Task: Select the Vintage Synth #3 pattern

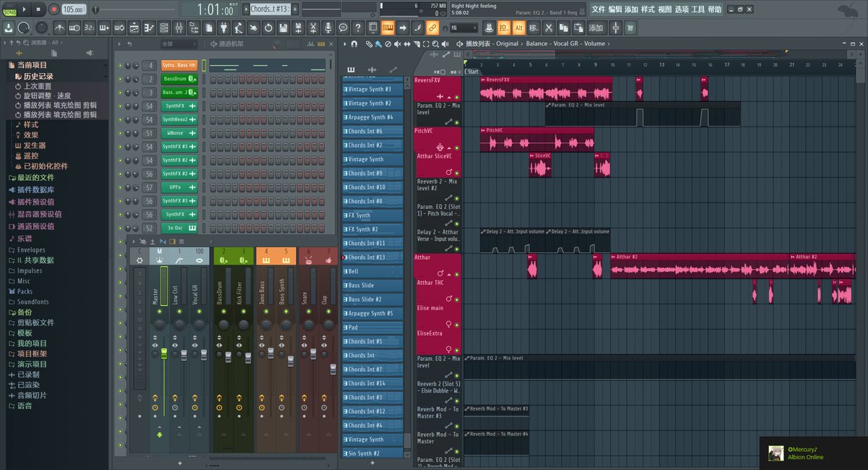Action: click(373, 90)
